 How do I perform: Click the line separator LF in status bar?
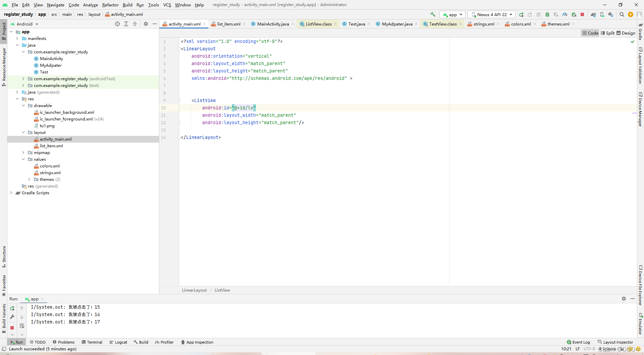click(x=578, y=349)
